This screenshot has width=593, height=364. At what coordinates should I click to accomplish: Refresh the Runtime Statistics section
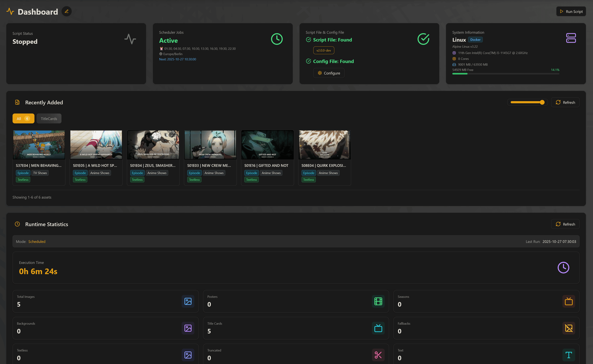(x=565, y=224)
